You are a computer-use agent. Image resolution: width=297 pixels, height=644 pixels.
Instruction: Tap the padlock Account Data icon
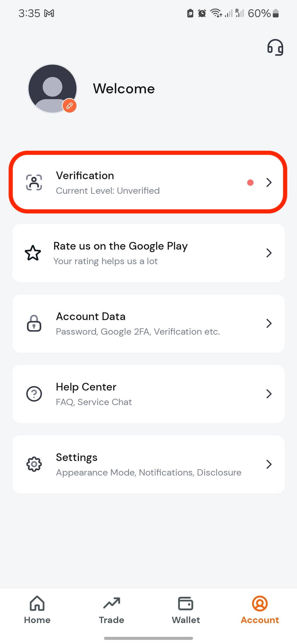coord(34,323)
